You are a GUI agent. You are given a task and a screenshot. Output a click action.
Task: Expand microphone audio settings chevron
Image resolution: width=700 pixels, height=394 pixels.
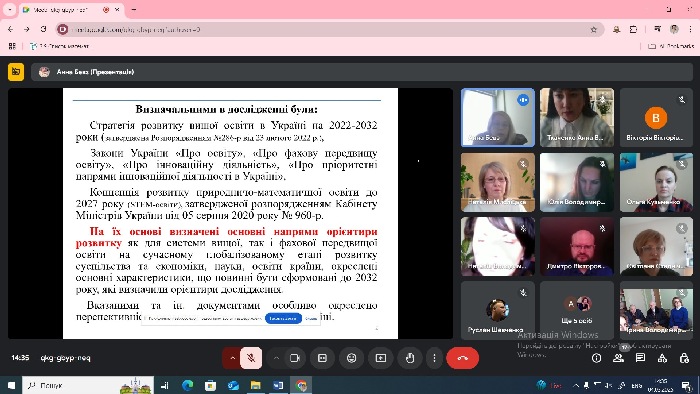232,358
